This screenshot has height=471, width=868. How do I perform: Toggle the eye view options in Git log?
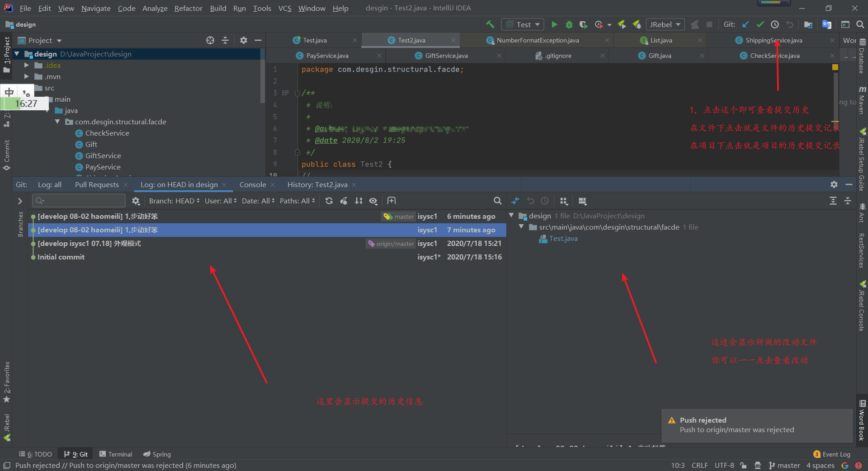tap(373, 201)
